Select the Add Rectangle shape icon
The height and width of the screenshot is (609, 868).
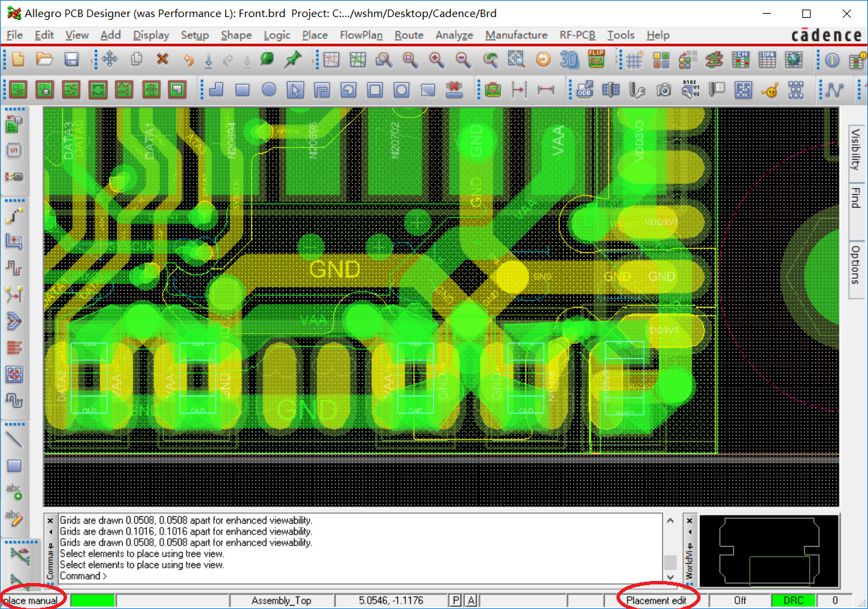242,90
